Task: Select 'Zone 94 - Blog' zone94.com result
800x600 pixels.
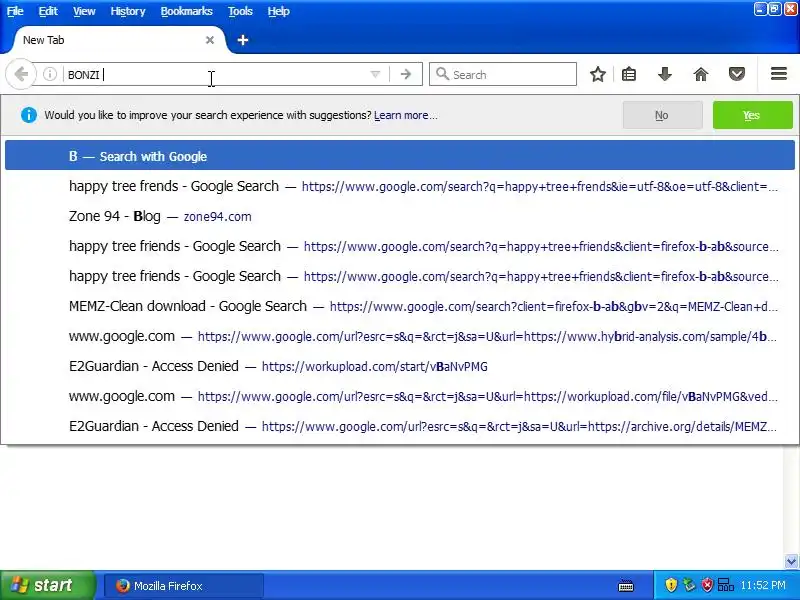Action: [x=399, y=216]
